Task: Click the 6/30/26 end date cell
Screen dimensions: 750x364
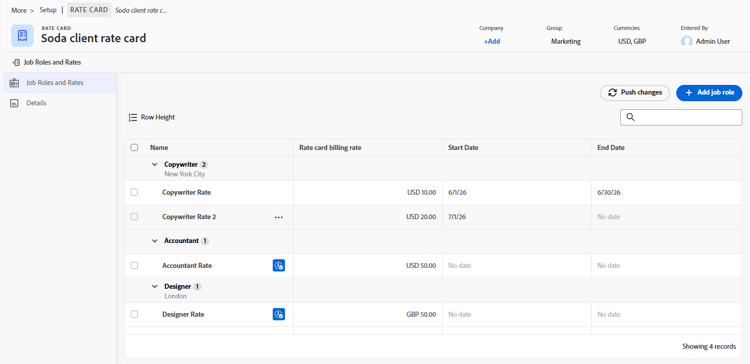Action: pyautogui.click(x=667, y=192)
